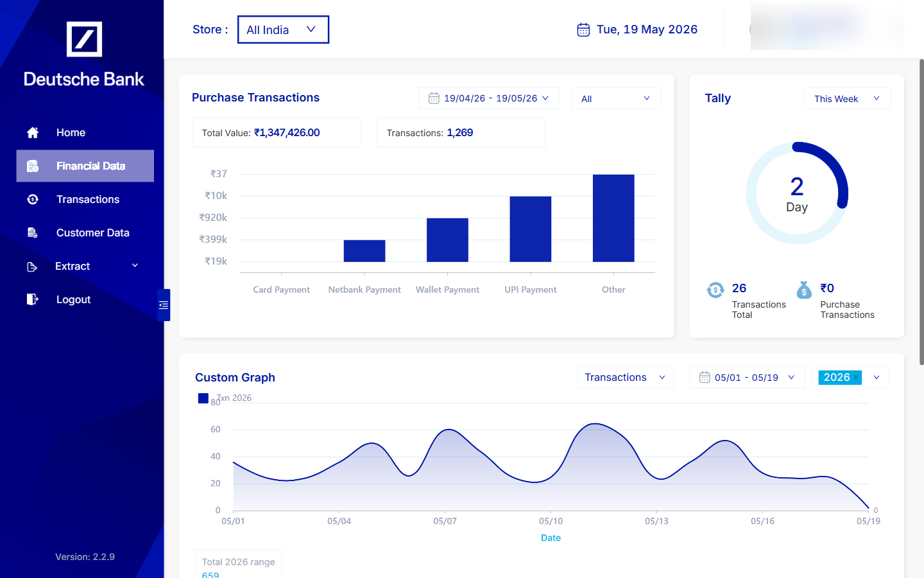The height and width of the screenshot is (578, 924).
Task: Click the Wallet Payment bar in chart
Action: 447,240
